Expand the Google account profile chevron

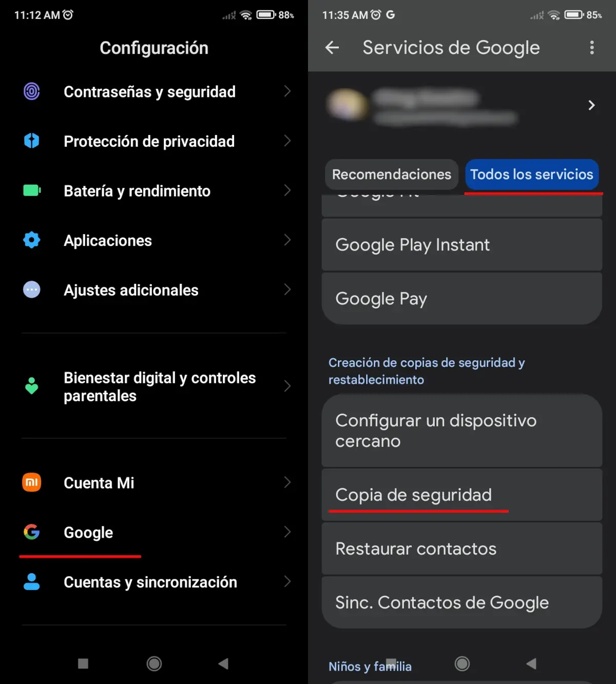pos(591,105)
